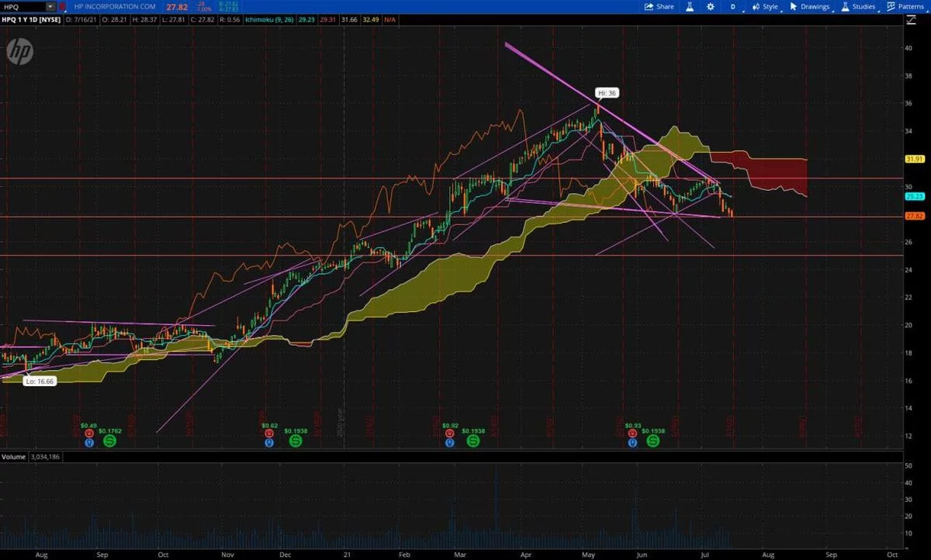Open the Drawings menu
931x560 pixels.
809,6
